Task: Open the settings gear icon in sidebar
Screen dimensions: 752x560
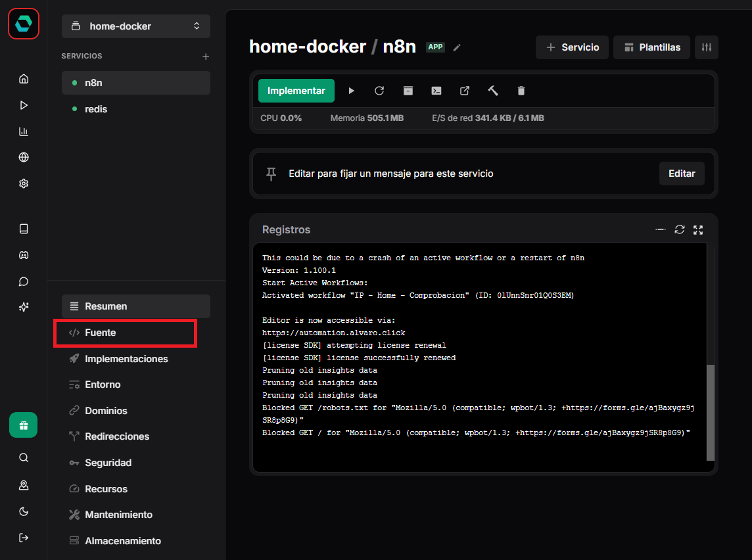Action: tap(24, 183)
